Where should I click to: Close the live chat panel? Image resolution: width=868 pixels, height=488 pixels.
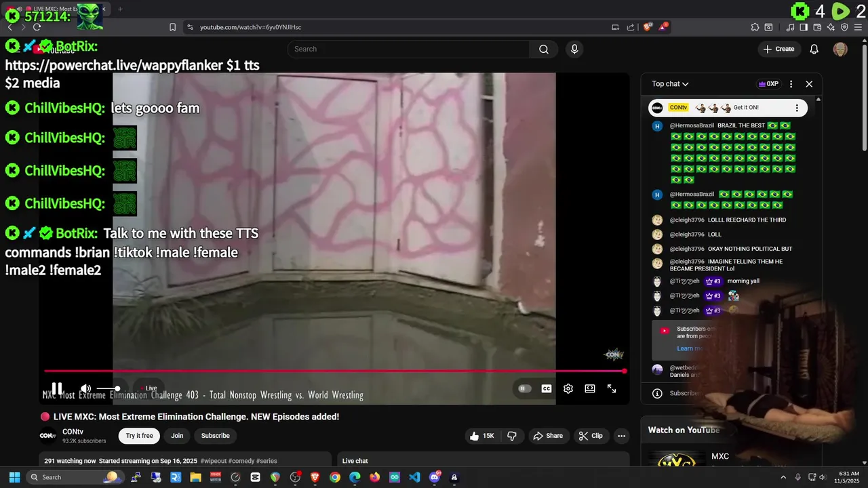(x=809, y=84)
